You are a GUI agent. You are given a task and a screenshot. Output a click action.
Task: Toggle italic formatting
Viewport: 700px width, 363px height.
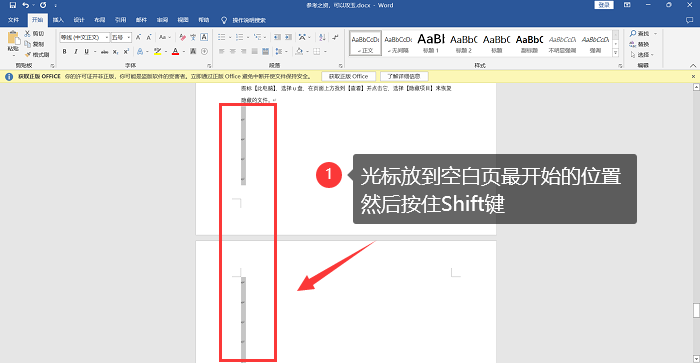pos(75,52)
